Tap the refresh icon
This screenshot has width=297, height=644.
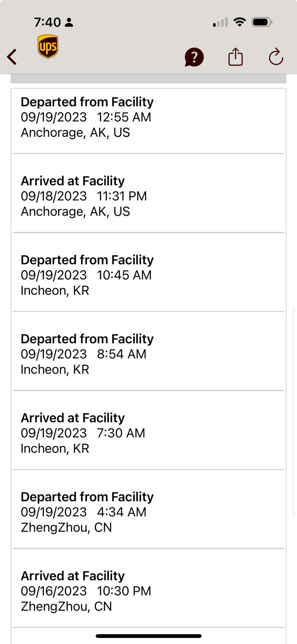(276, 57)
